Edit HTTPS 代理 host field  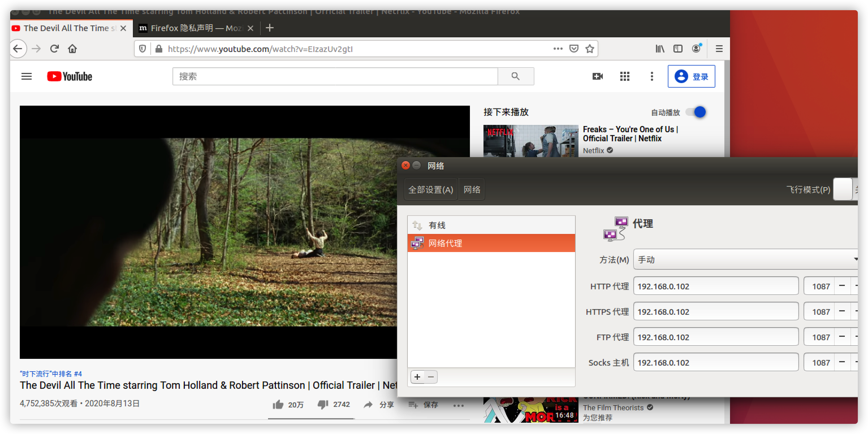pyautogui.click(x=716, y=311)
